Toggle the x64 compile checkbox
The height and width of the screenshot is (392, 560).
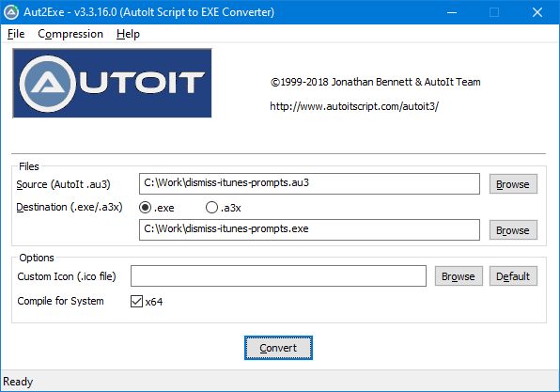pos(137,302)
